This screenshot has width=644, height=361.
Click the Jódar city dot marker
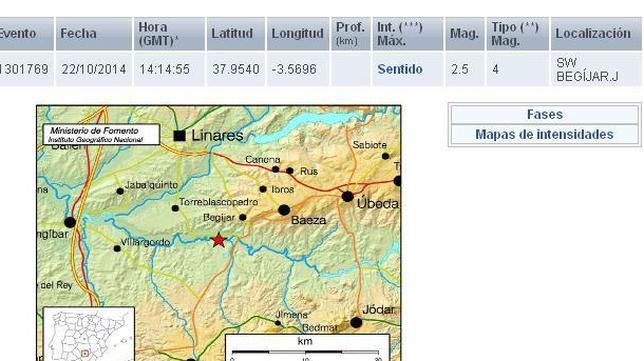356,322
